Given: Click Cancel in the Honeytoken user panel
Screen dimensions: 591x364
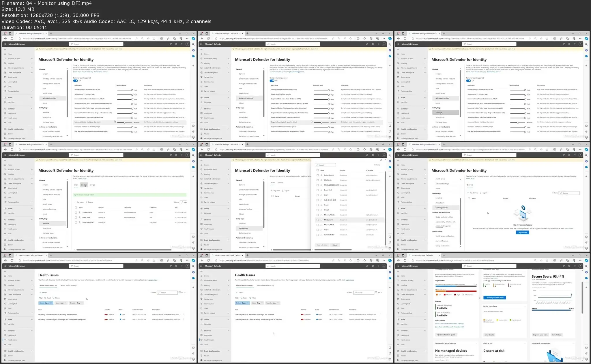Looking at the screenshot, I should (335, 245).
